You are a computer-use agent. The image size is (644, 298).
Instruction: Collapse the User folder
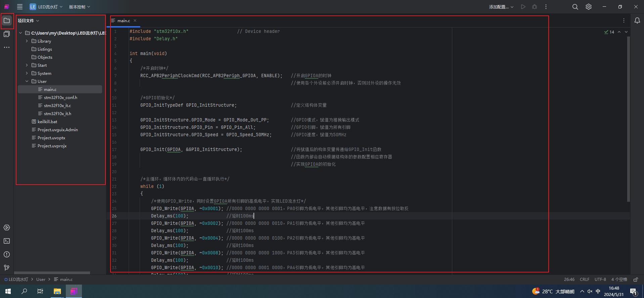[27, 82]
